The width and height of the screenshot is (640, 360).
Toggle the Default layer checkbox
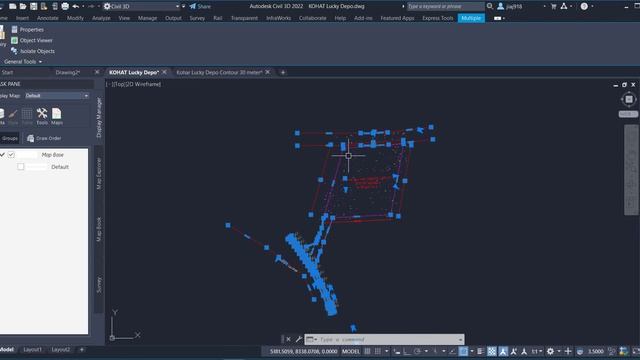(21, 167)
